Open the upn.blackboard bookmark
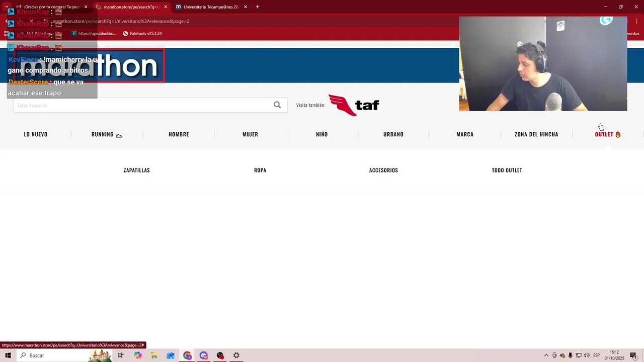Image resolution: width=644 pixels, height=362 pixels. click(x=94, y=34)
